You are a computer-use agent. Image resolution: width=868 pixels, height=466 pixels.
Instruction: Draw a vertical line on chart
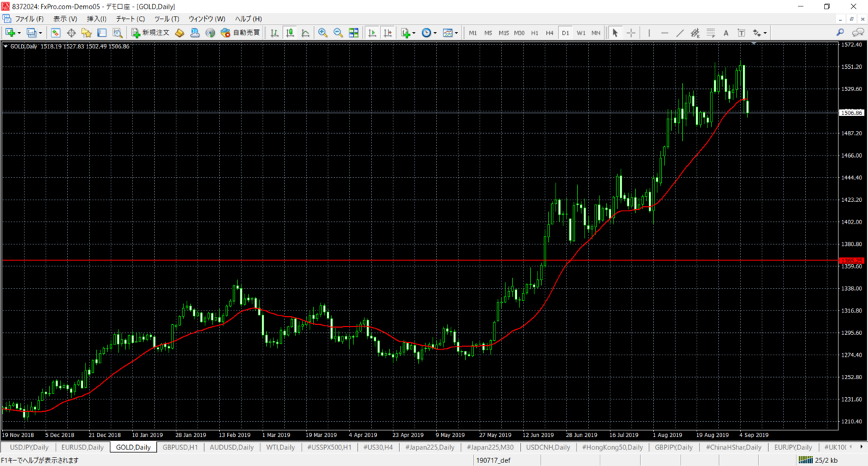[x=649, y=33]
